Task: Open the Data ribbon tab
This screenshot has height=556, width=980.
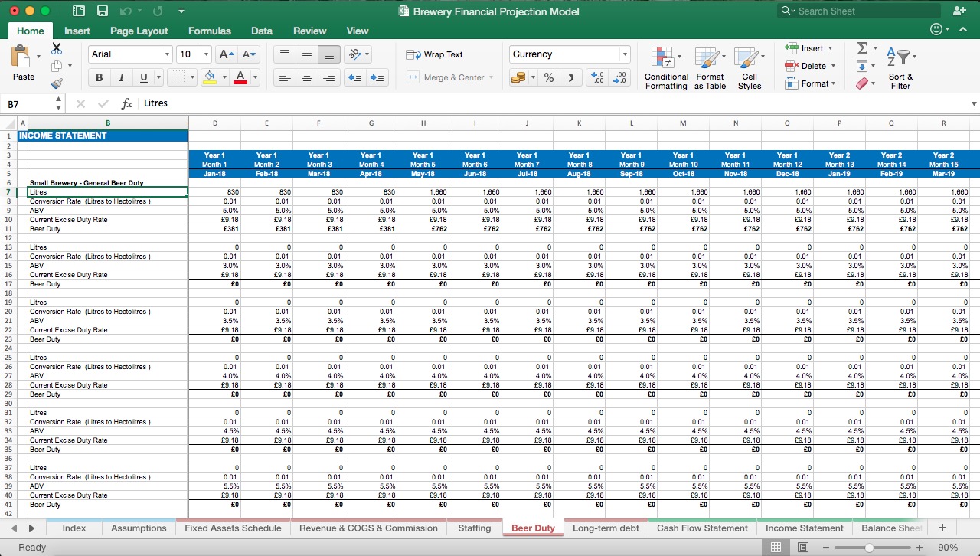Action: [x=262, y=31]
